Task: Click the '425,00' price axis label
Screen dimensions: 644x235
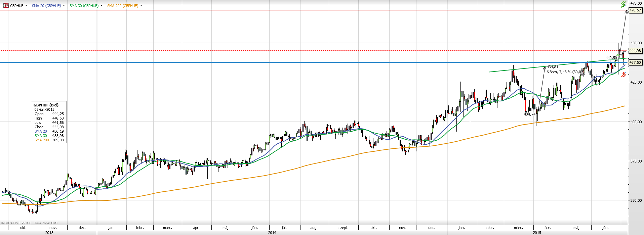Action: click(636, 82)
